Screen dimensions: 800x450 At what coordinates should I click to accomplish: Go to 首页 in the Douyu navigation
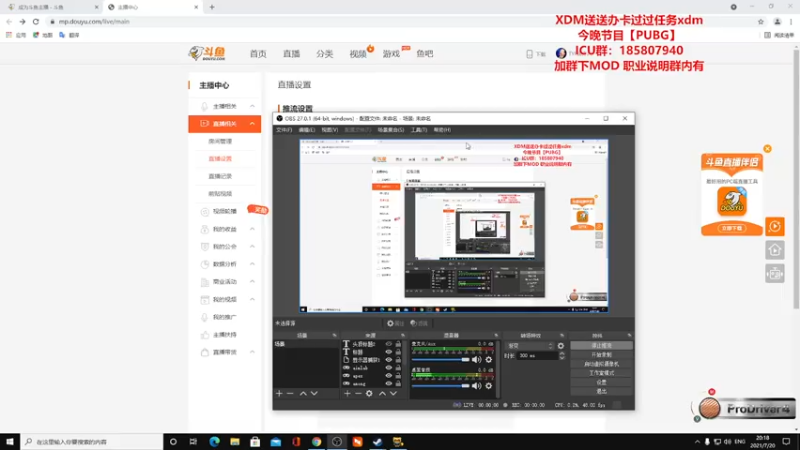pos(258,54)
